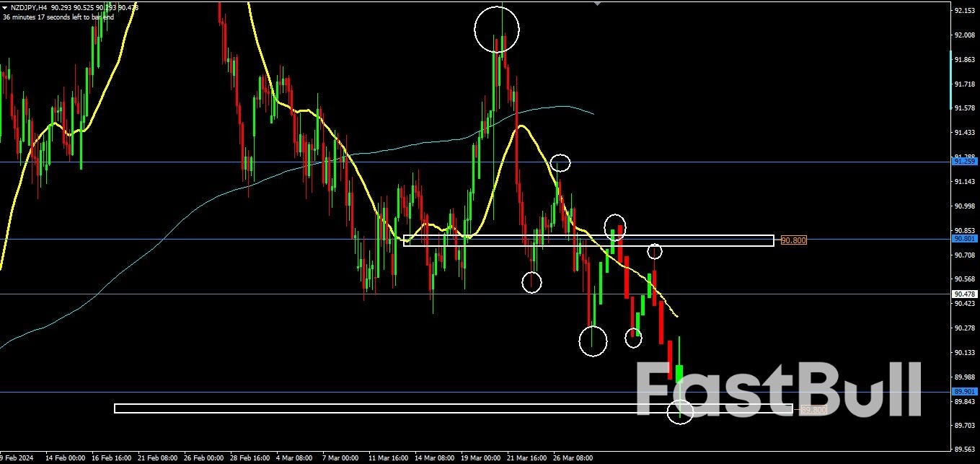Select the 19 Feb 2024 date axis label
The width and height of the screenshot is (980, 464).
point(16,458)
